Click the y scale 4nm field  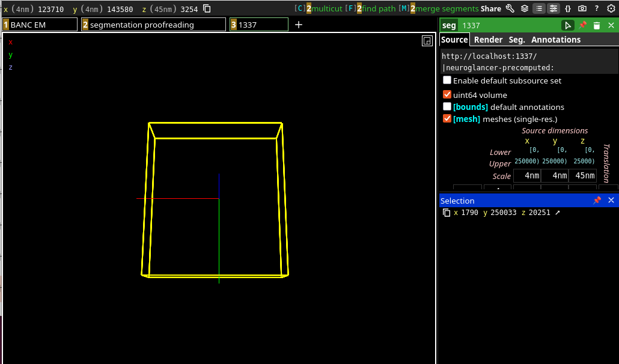[555, 176]
